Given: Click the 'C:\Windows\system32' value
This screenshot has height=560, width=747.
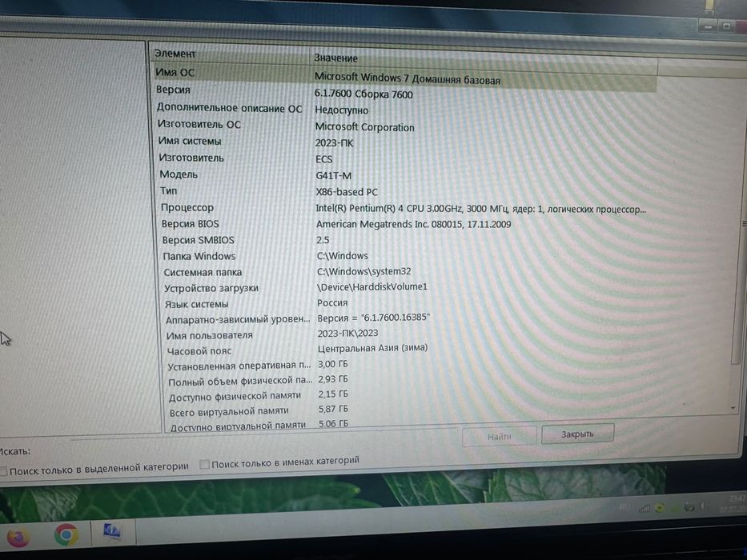Looking at the screenshot, I should coord(364,271).
